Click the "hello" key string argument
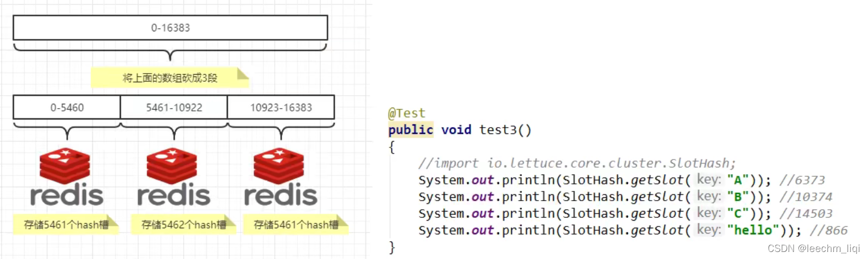The image size is (868, 259). 753,230
